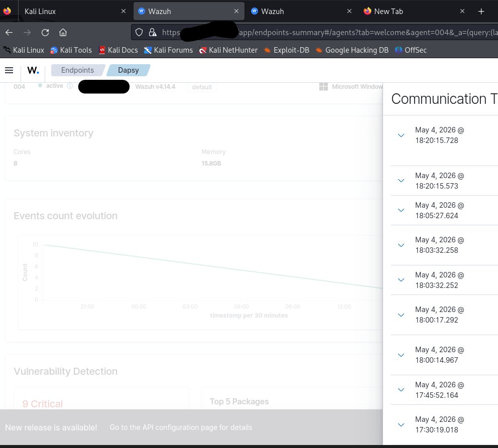Switch to the second Wazuh tab
Image resolution: width=498 pixels, height=448 pixels.
coord(301,11)
